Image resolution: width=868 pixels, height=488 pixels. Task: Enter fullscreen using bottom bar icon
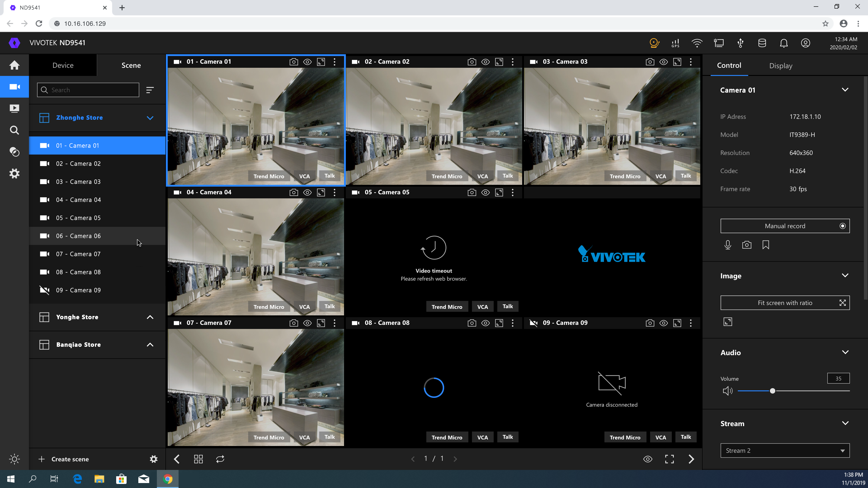click(669, 459)
